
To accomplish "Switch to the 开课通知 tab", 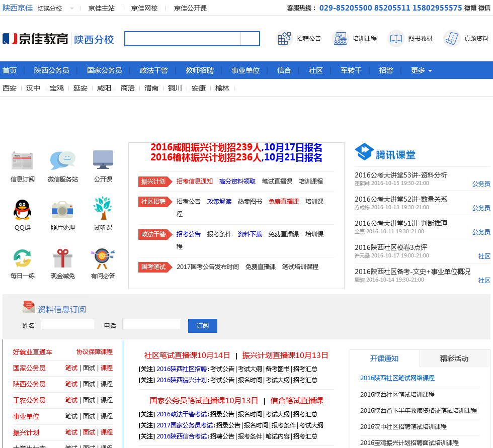I will tap(384, 359).
